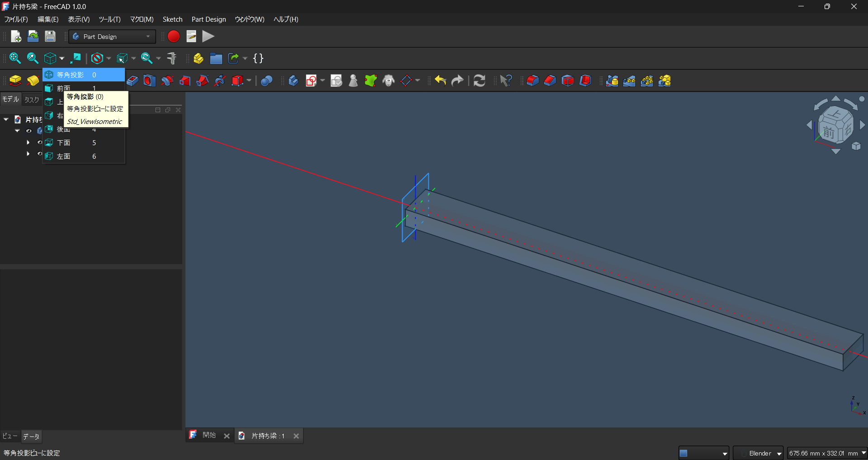
Task: Create a group with the blue folder icon
Action: [216, 58]
